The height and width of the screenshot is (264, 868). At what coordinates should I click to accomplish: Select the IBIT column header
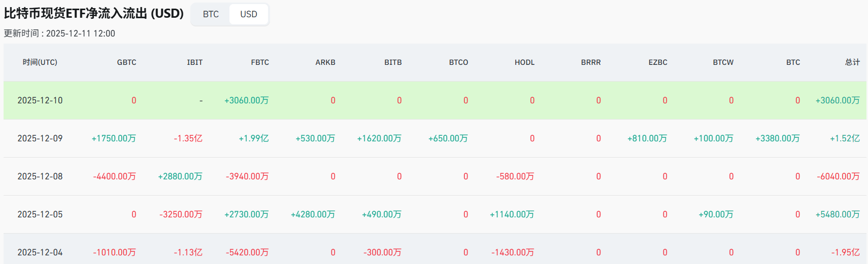(x=194, y=62)
